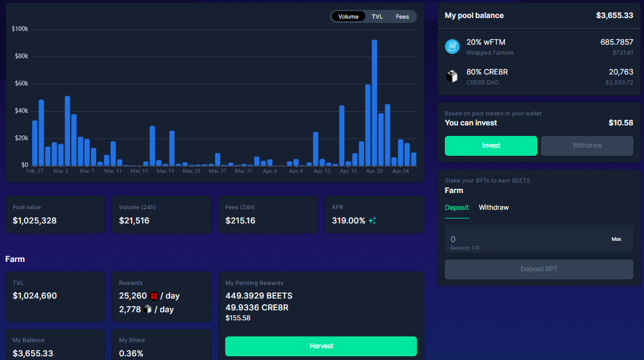The image size is (644, 360).
Task: Switch chart to TVL view
Action: point(377,16)
